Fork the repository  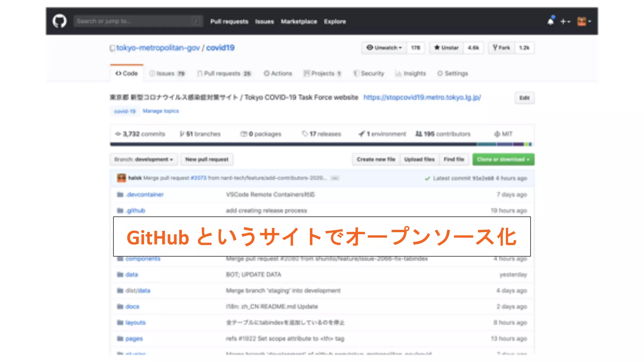click(501, 48)
